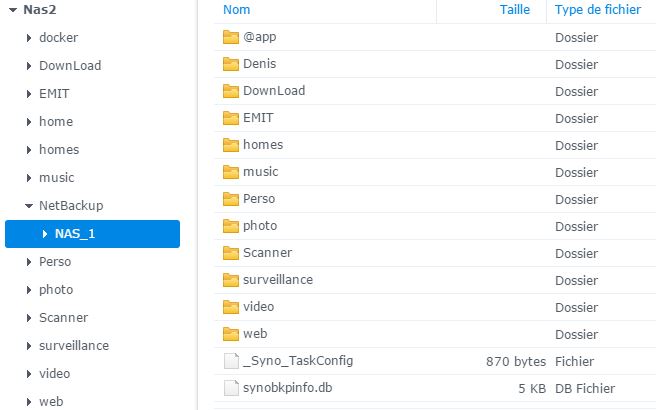Click the web folder icon in file list
This screenshot has width=656, height=410.
pos(231,334)
